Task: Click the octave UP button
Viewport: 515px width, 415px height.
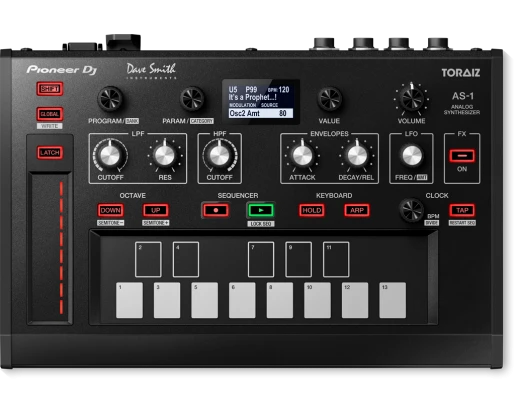Action: pos(156,210)
